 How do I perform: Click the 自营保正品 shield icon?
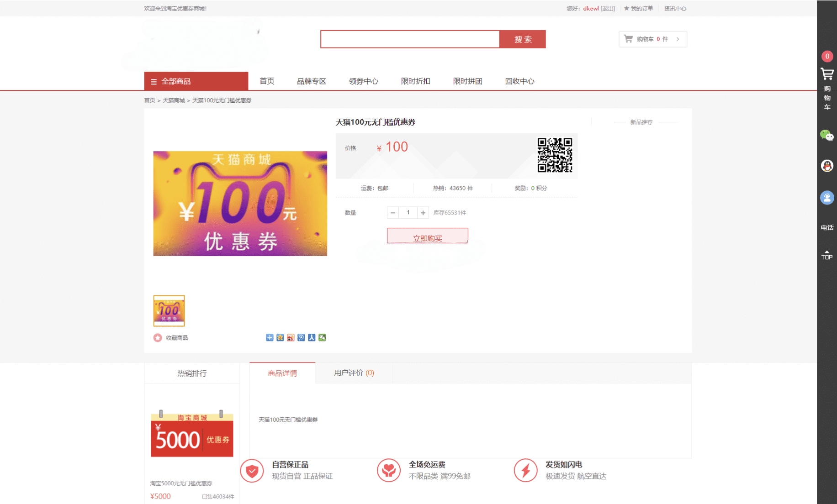click(252, 471)
